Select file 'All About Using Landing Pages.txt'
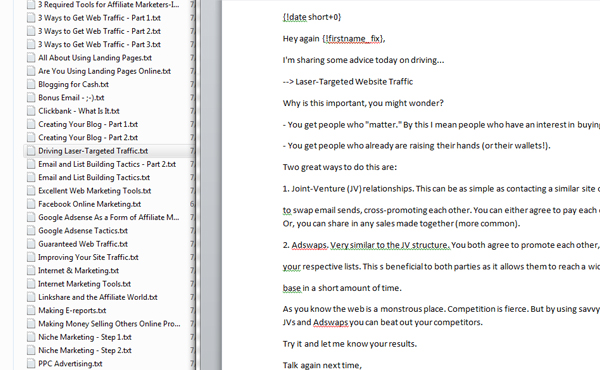The width and height of the screenshot is (600, 370). (95, 58)
